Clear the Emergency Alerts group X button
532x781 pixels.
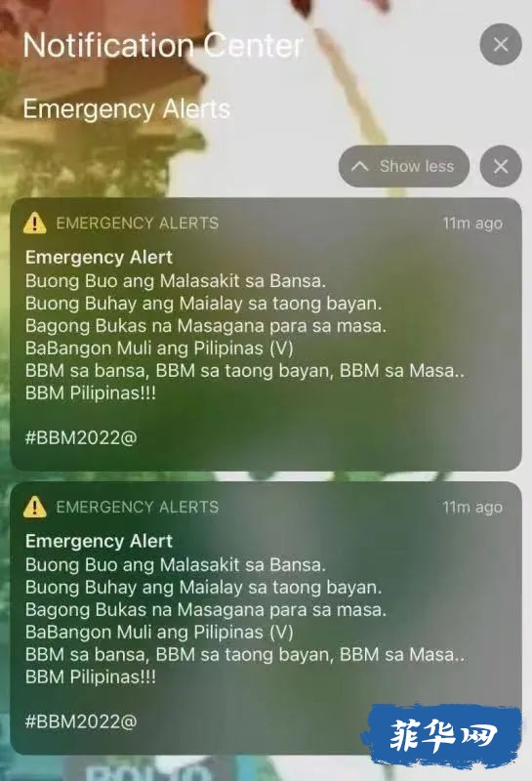(501, 166)
